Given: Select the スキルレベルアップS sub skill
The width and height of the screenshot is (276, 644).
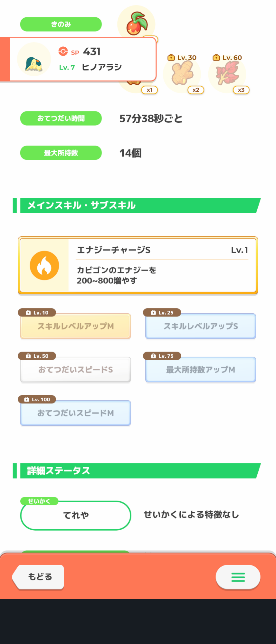Looking at the screenshot, I should 201,326.
